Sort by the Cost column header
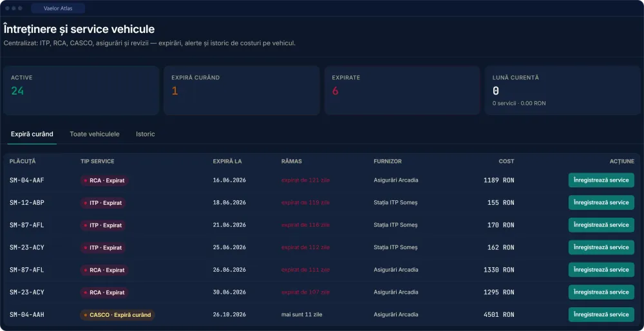This screenshot has height=331, width=644. click(x=506, y=162)
